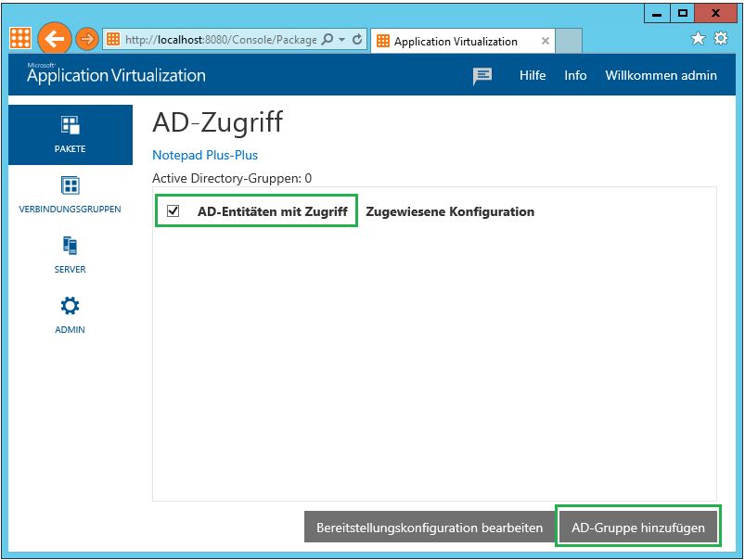The width and height of the screenshot is (745, 560).
Task: Open the notifications message icon
Action: click(482, 76)
